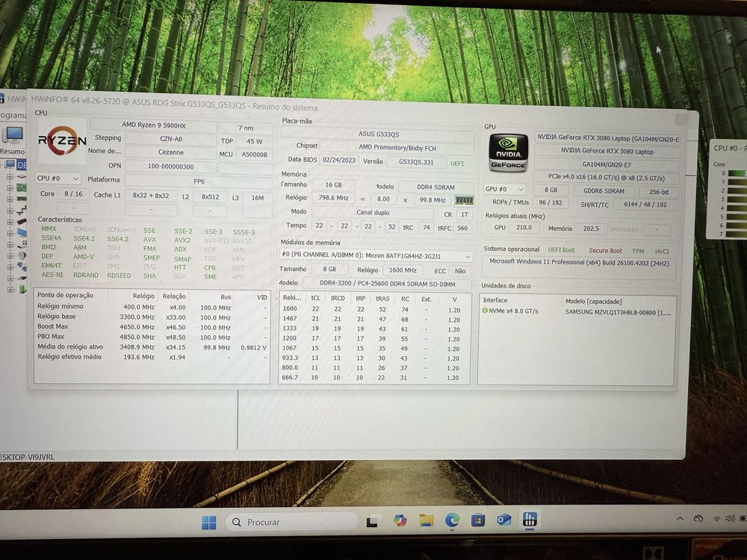Click the crossed-out cloud icon in the system tray

(698, 519)
